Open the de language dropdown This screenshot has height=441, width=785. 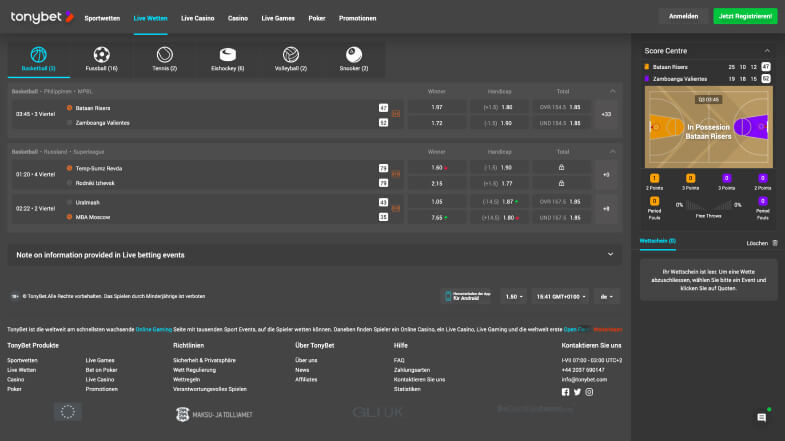pos(606,296)
